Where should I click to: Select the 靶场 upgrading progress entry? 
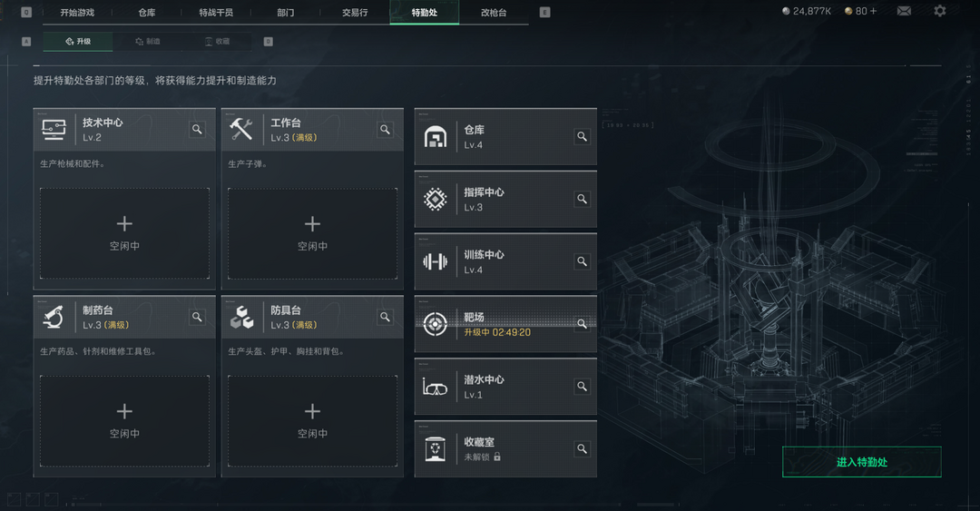click(x=505, y=324)
